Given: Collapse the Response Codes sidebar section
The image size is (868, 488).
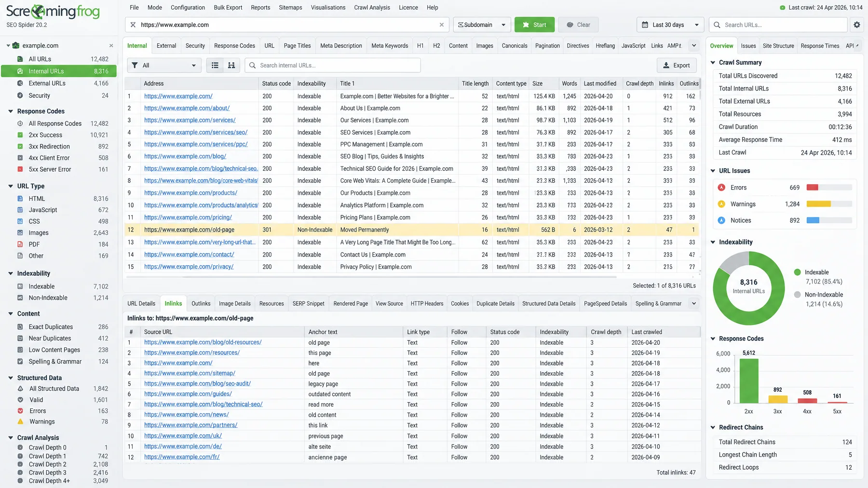Looking at the screenshot, I should [x=11, y=111].
